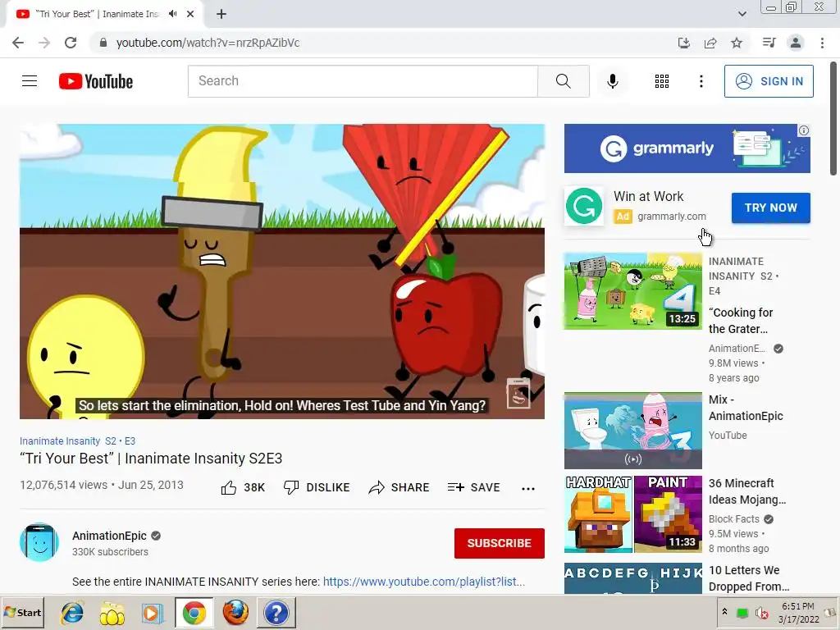Screen dimensions: 840x630
Task: Open the Inanimate Insanity S2 series link
Action: click(x=78, y=441)
